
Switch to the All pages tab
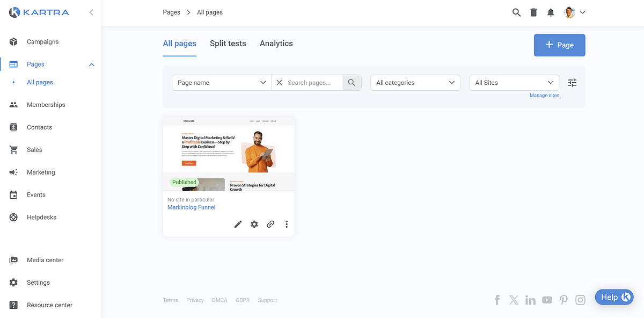point(180,44)
